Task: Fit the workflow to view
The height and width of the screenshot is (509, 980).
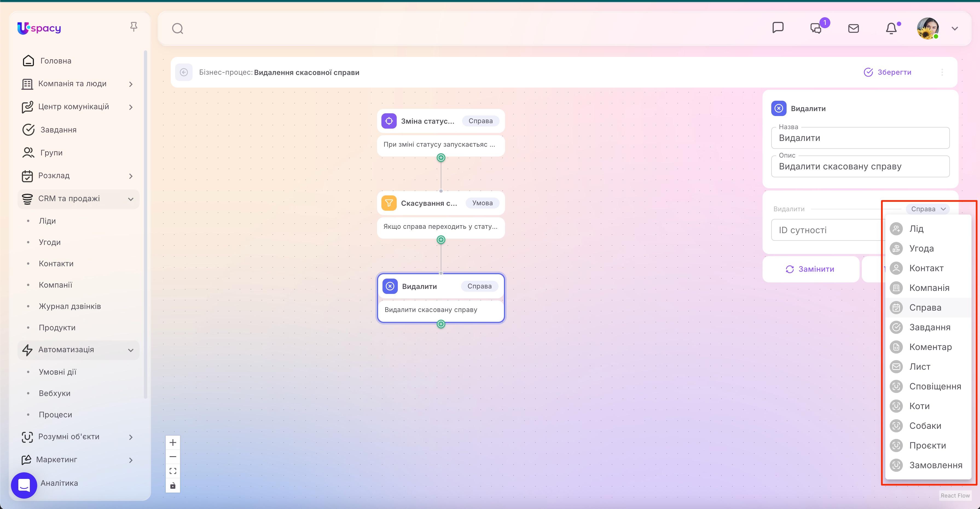Action: [173, 471]
